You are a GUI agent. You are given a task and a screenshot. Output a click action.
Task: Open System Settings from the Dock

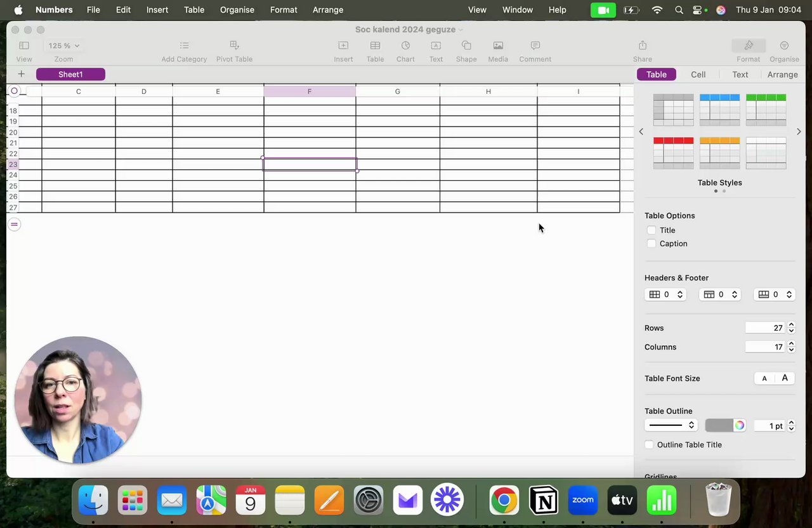pyautogui.click(x=369, y=501)
